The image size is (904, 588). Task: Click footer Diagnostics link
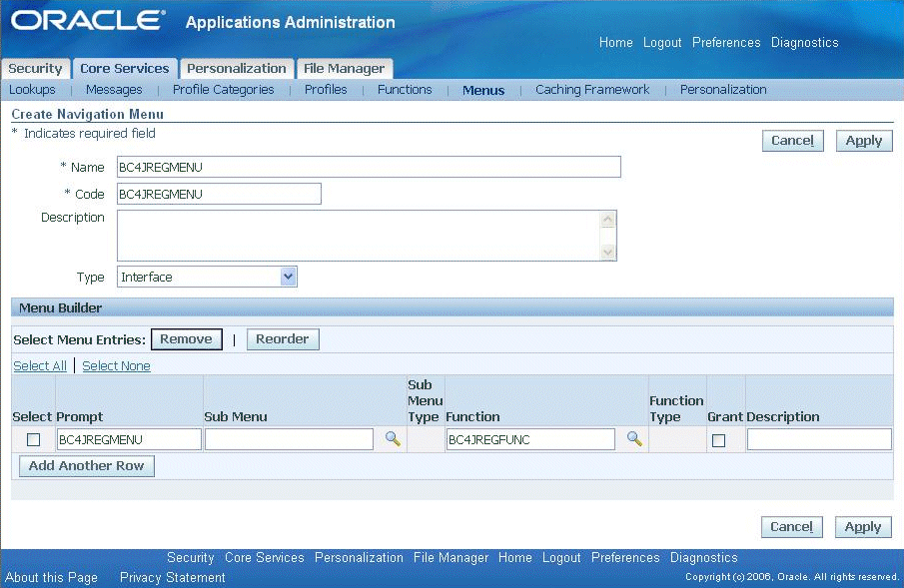point(704,557)
